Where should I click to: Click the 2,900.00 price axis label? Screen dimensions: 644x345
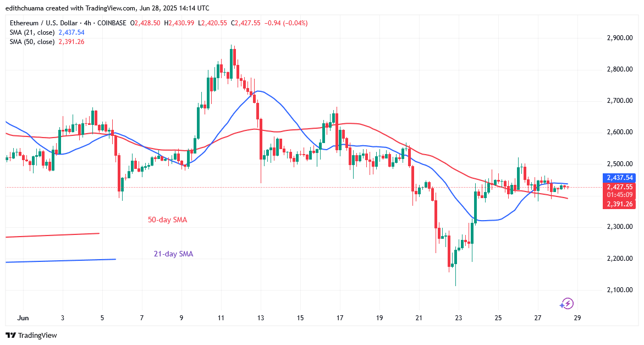[x=619, y=38]
